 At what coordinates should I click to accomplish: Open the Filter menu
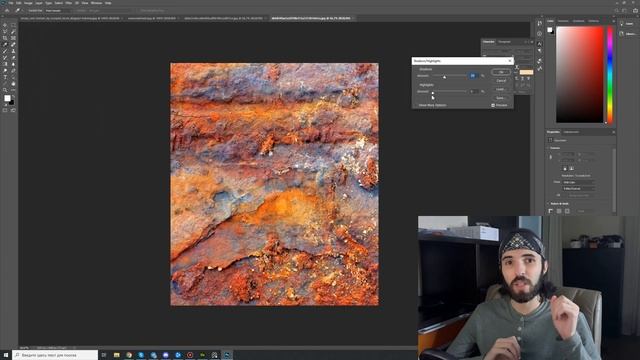pyautogui.click(x=69, y=3)
